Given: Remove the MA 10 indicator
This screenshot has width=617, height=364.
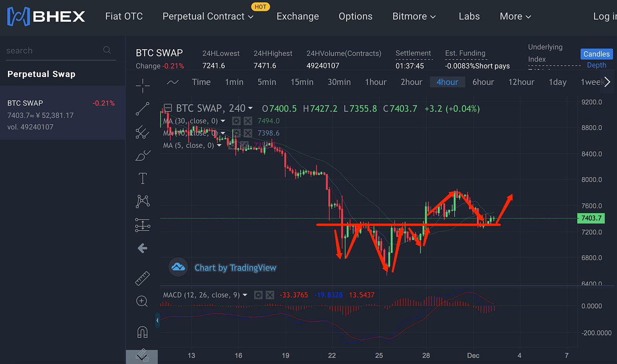Looking at the screenshot, I should [248, 133].
